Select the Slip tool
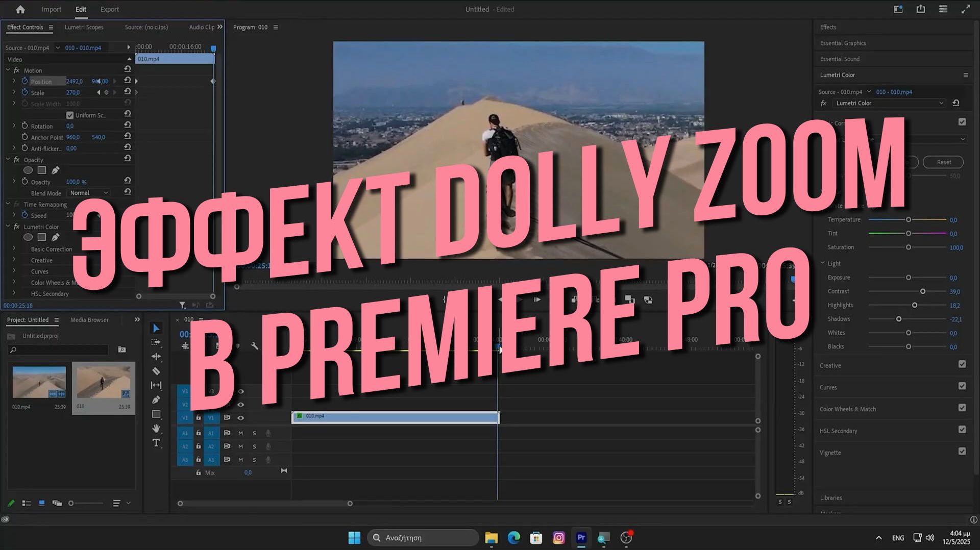 [x=157, y=385]
